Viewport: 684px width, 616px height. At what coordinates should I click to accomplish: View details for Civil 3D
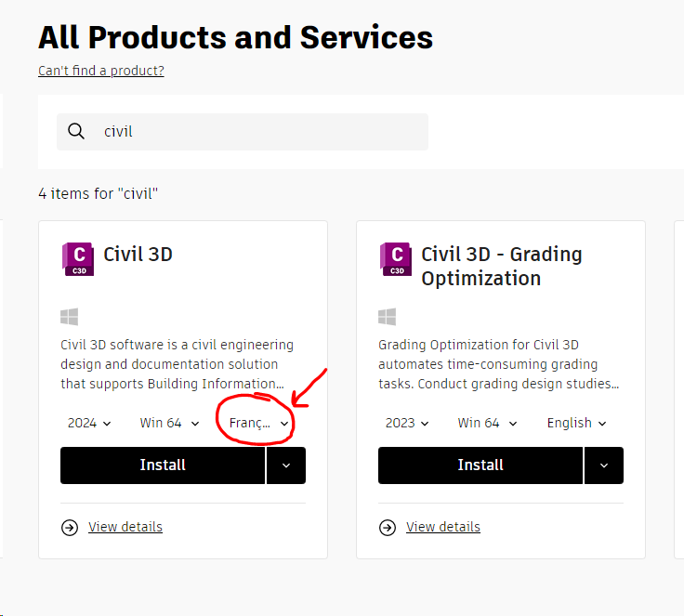coord(125,528)
